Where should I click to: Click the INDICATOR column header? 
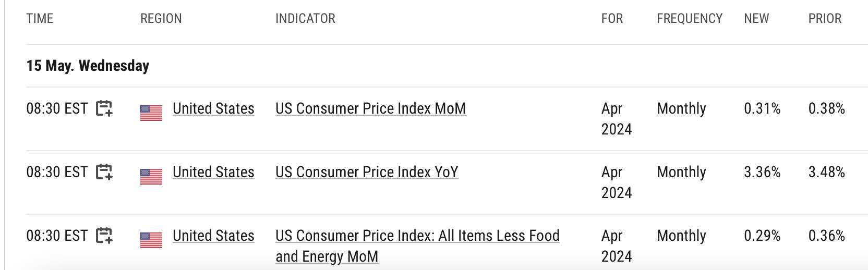click(305, 19)
